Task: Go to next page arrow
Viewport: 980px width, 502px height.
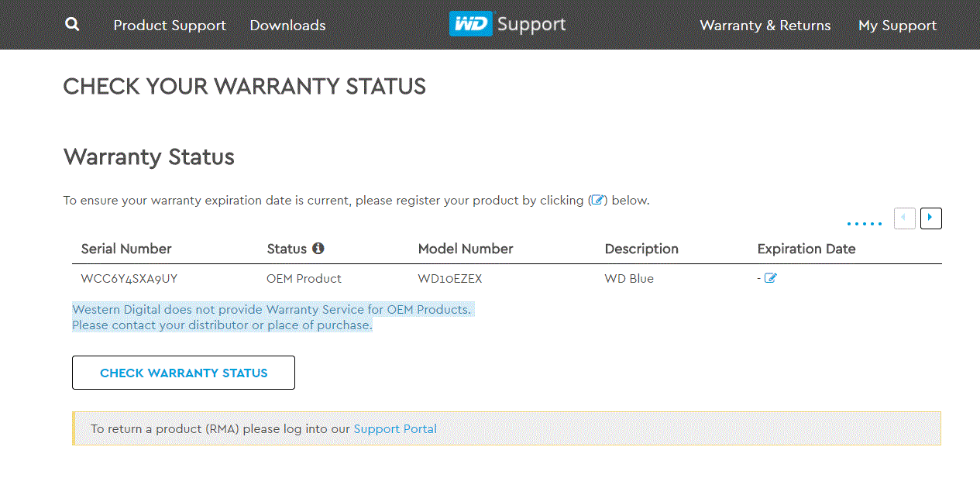Action: 931,218
